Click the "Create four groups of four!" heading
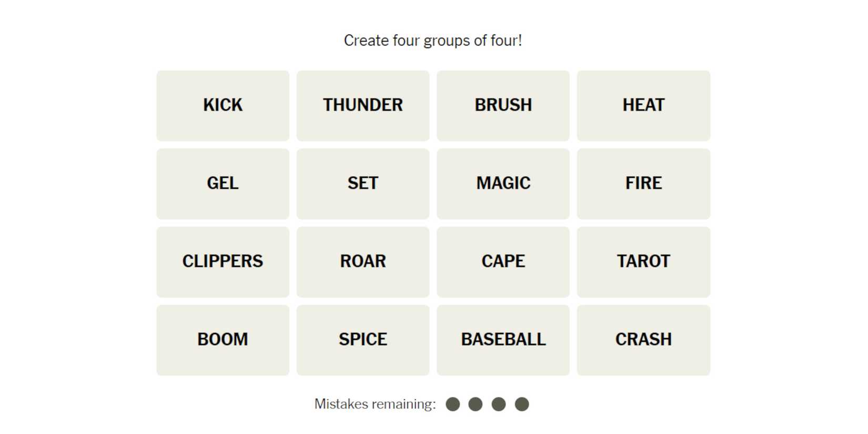This screenshot has width=868, height=434. pyautogui.click(x=433, y=41)
